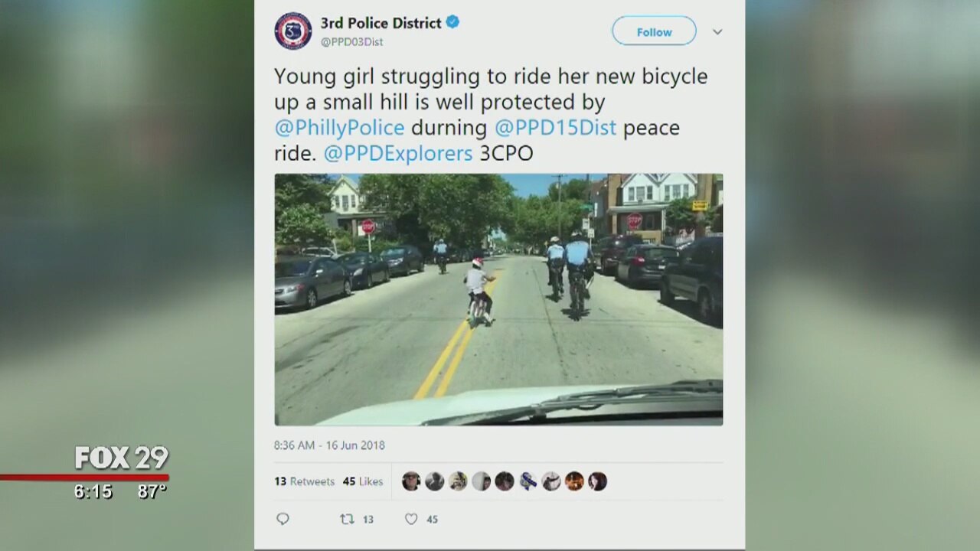Open the tweet options chevron menu
Screen dimensions: 980x551
[717, 31]
